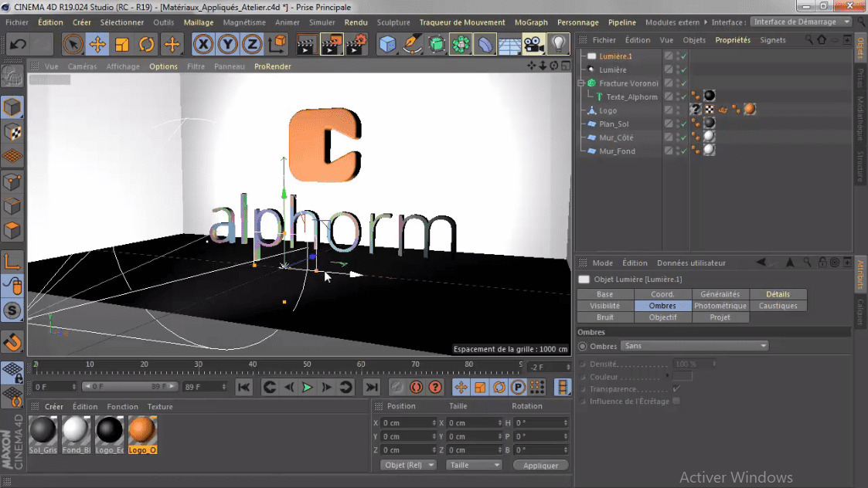The width and height of the screenshot is (868, 488).
Task: Activate the Scale tool in top toolbar
Action: (122, 44)
